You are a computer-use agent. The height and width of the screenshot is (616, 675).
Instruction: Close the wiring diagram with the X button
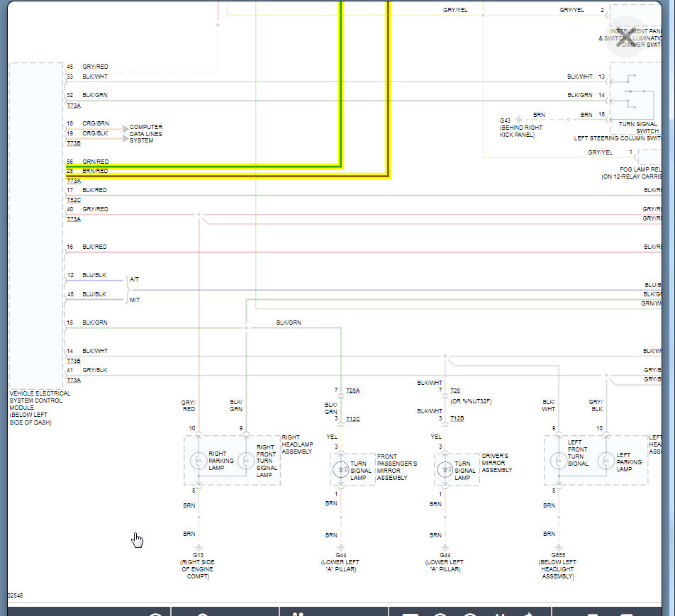click(627, 37)
